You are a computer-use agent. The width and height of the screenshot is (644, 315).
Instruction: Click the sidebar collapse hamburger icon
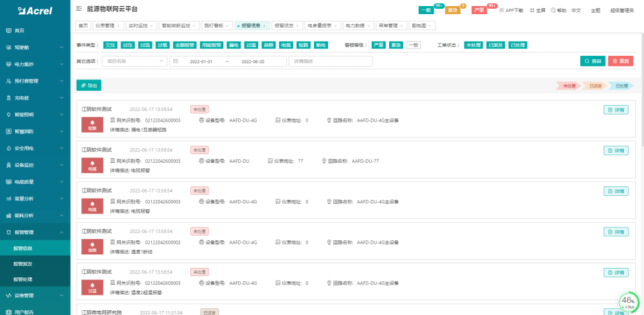[79, 9]
